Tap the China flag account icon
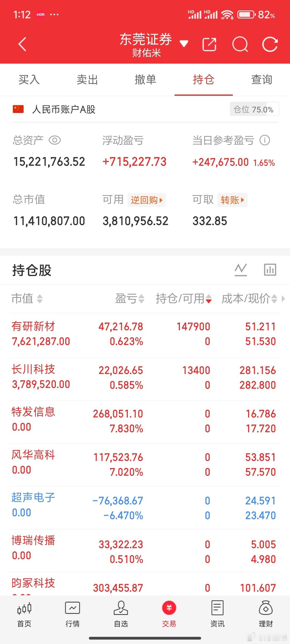Viewport: 290px width, 644px height. [x=18, y=109]
